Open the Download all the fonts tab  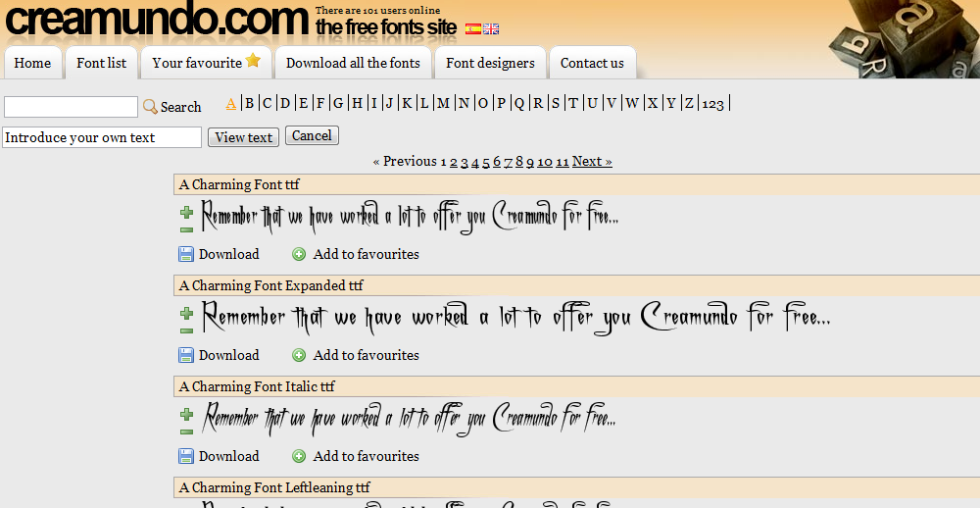point(353,63)
